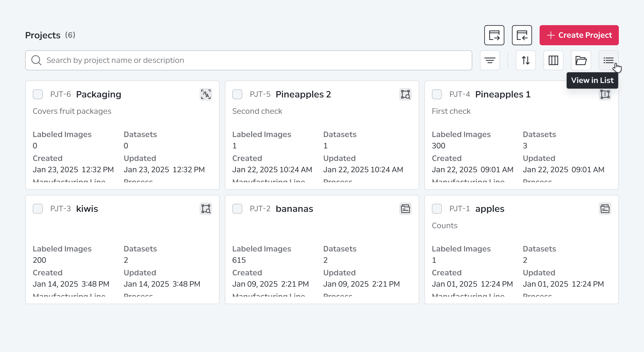Image resolution: width=644 pixels, height=352 pixels.
Task: Switch to View in List
Action: coord(609,61)
